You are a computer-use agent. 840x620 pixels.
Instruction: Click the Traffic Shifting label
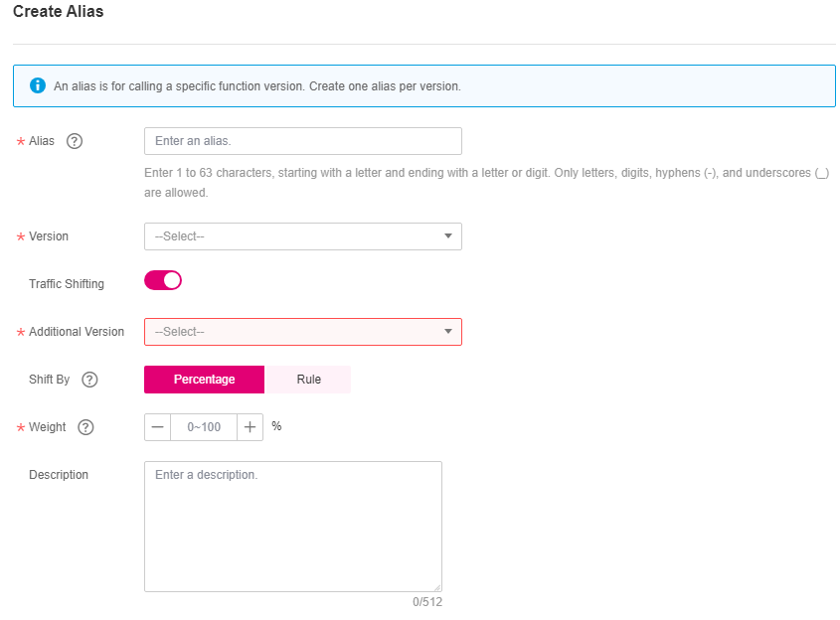(x=67, y=284)
